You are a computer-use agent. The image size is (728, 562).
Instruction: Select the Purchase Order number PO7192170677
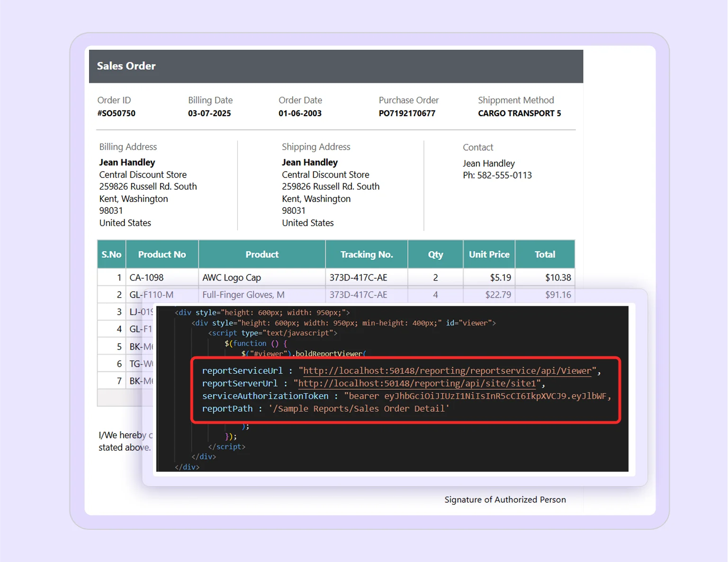coord(407,113)
